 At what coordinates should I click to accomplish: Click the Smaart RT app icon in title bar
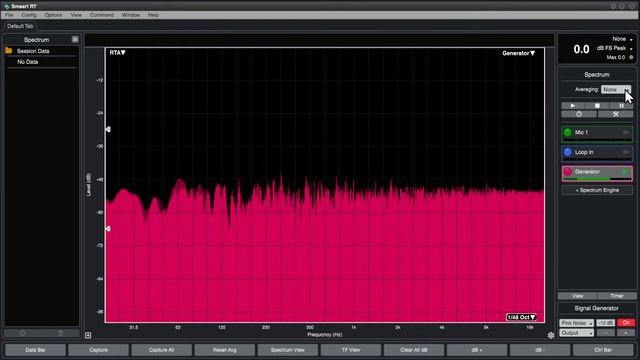[x=7, y=6]
